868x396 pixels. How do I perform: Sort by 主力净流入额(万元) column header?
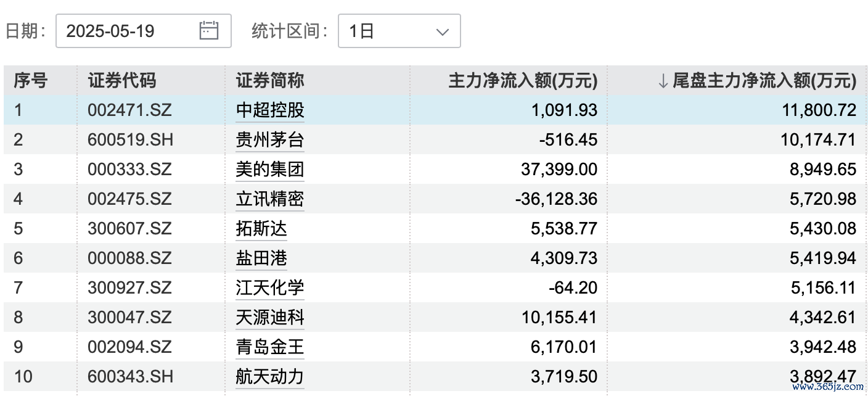(x=523, y=81)
